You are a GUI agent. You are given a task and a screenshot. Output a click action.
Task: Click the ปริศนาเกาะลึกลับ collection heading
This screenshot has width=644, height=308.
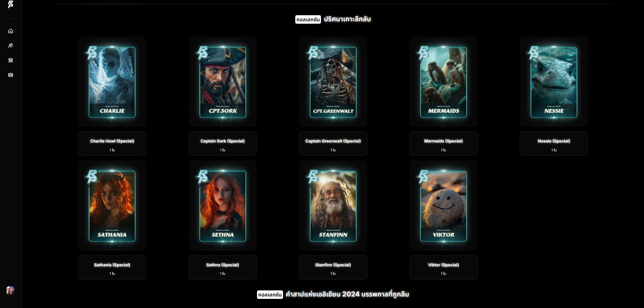coord(347,19)
